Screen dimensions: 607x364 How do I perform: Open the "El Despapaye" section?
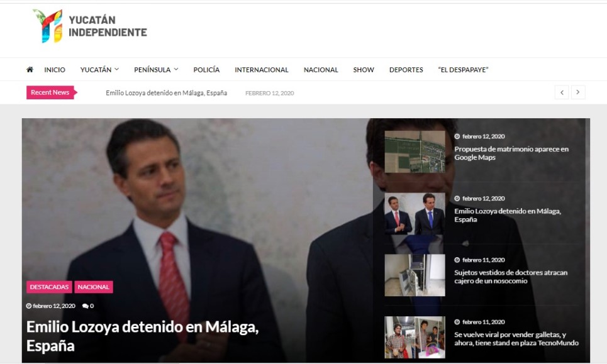[x=463, y=70]
